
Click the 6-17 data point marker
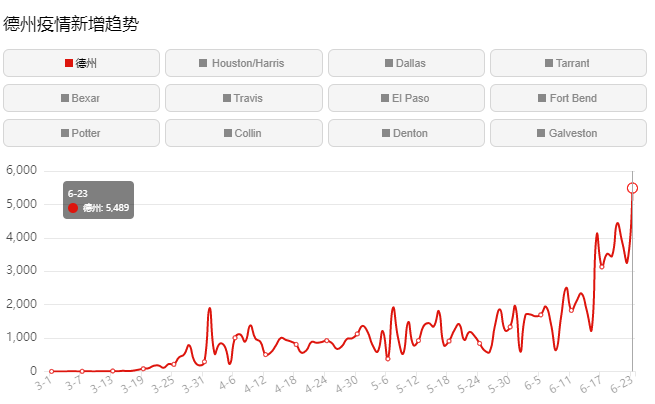(602, 267)
